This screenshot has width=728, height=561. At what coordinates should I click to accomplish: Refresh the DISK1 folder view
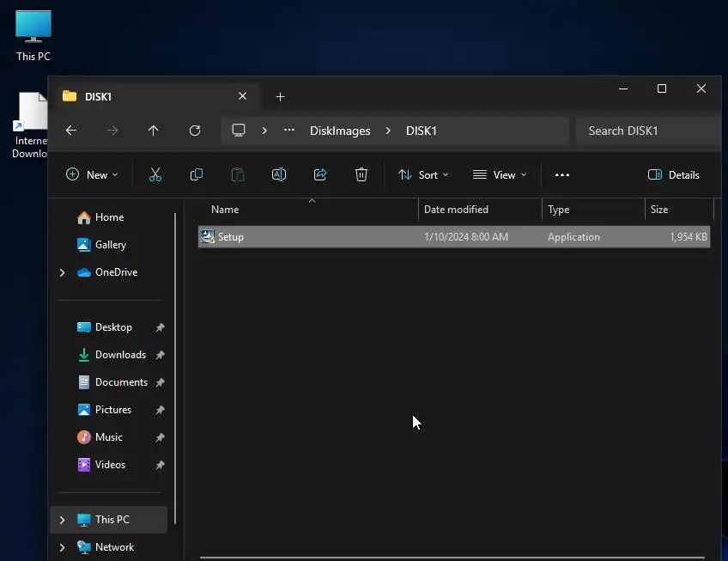pos(195,131)
